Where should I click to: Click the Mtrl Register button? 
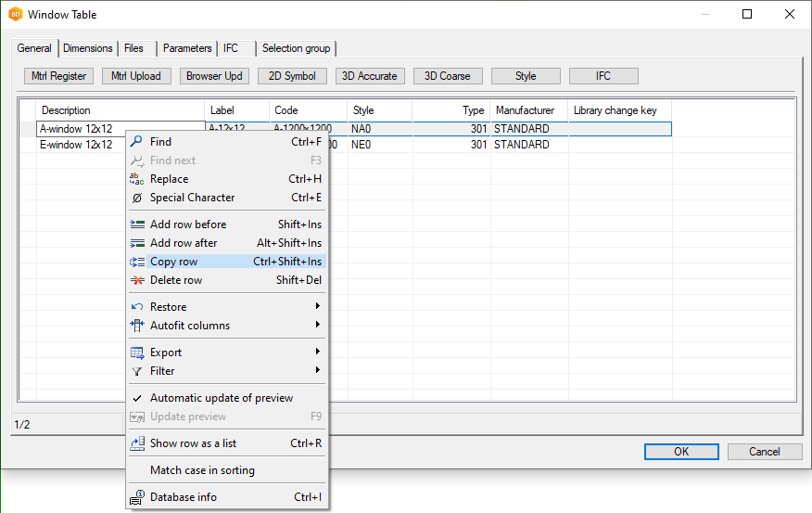[59, 76]
